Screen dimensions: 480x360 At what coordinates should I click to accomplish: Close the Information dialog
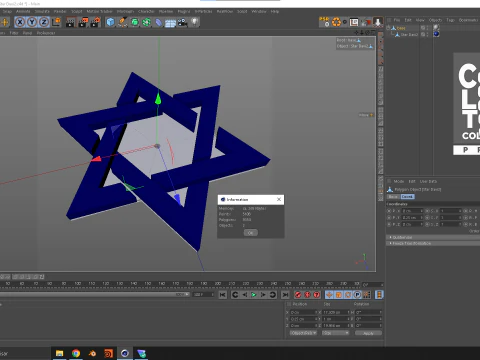pos(279,199)
